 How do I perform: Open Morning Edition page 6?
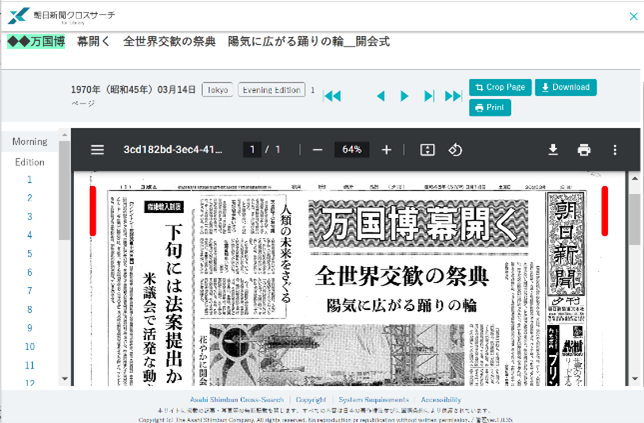[x=30, y=272]
